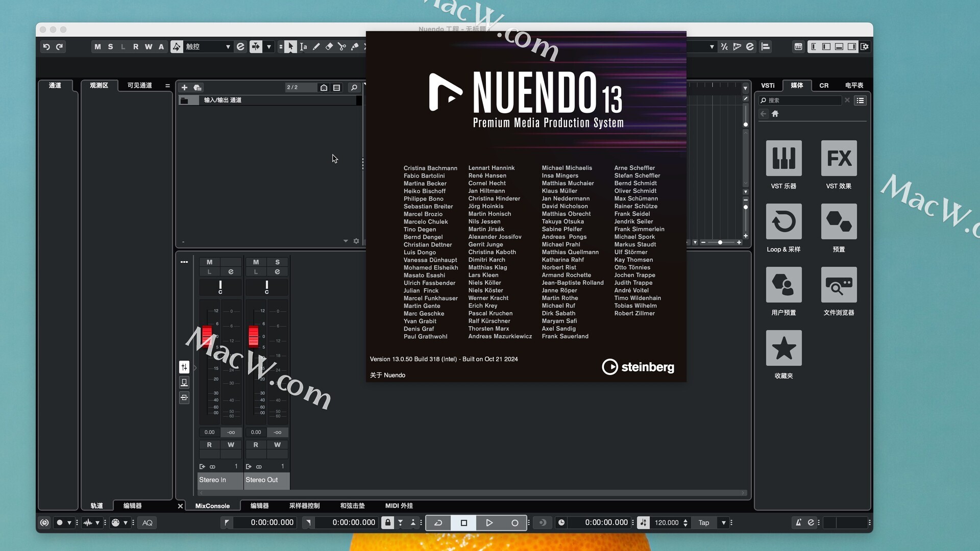Click the media home icon
This screenshot has height=551, width=980.
tap(775, 114)
